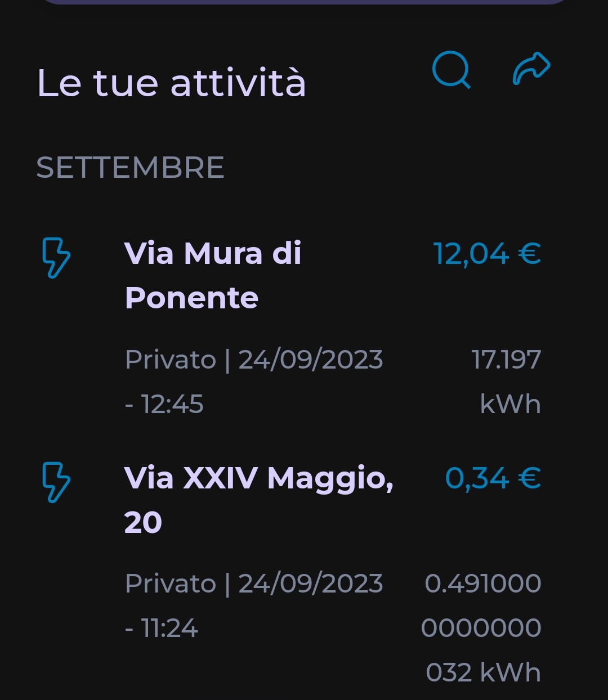Click the Le tue attività heading
Image resolution: width=608 pixels, height=700 pixels.
coord(171,83)
